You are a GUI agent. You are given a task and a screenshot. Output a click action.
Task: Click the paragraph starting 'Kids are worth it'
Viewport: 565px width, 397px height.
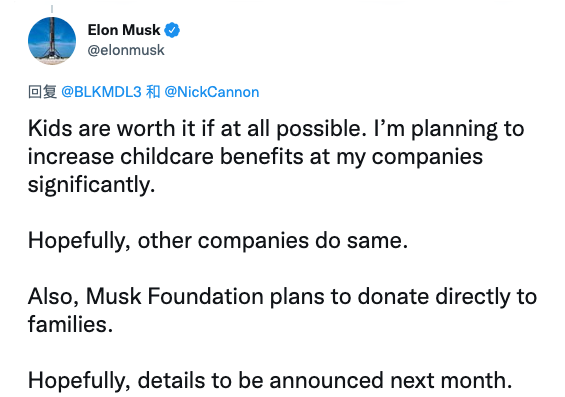pos(276,156)
